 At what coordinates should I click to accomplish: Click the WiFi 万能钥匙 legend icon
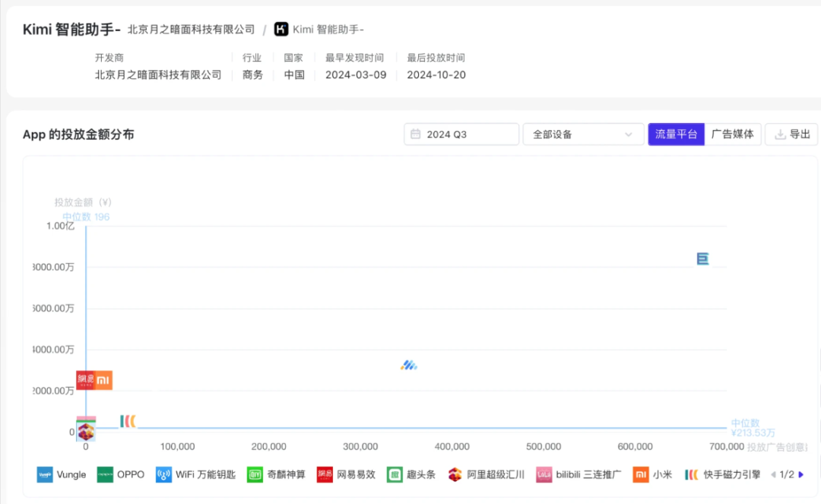(163, 474)
